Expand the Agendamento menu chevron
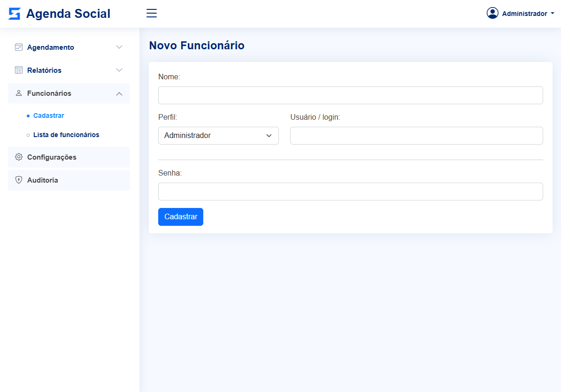Screen dimensions: 561x392 point(119,47)
